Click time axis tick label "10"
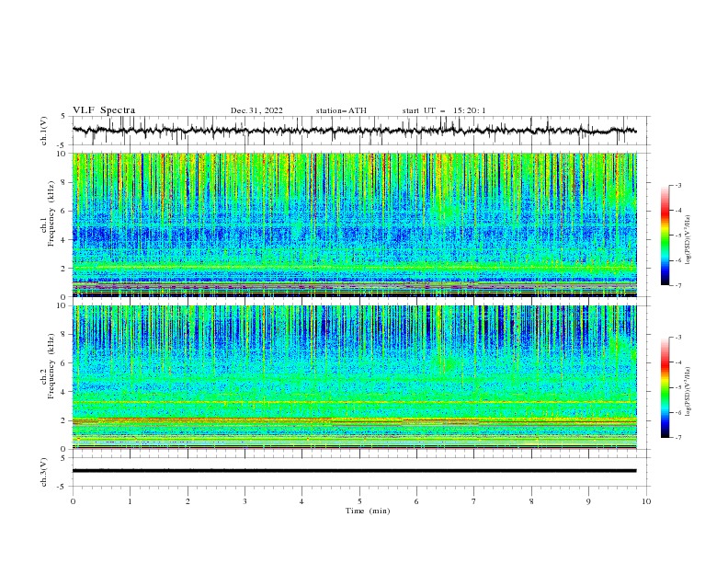 (x=646, y=501)
